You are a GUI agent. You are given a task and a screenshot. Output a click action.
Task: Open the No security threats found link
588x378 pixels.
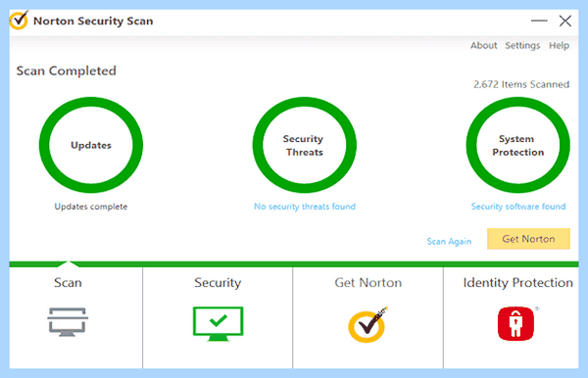tap(305, 207)
